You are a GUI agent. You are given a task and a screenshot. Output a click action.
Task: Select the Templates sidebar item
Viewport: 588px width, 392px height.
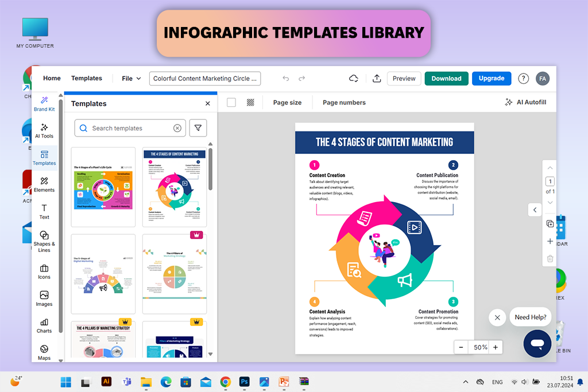tap(44, 158)
